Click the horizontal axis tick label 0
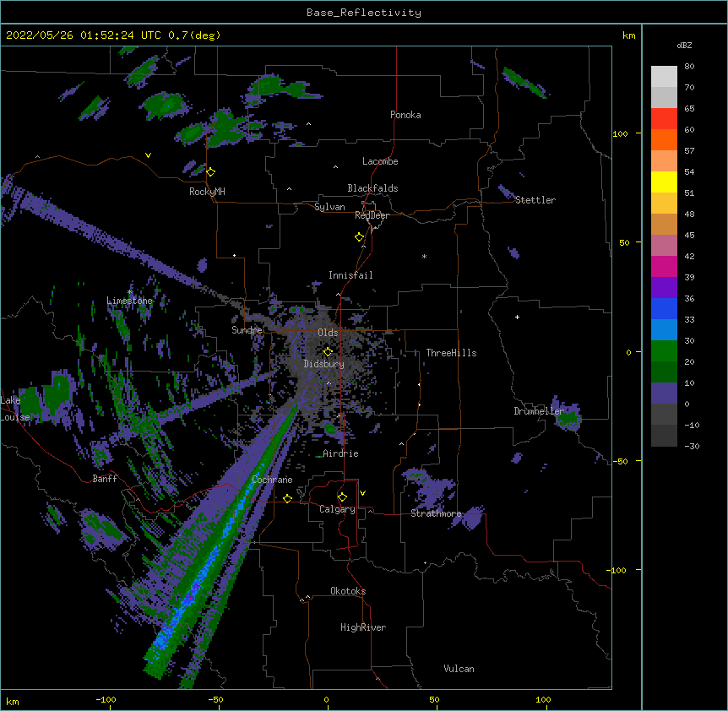Screen dimensions: 728x711 point(326,699)
